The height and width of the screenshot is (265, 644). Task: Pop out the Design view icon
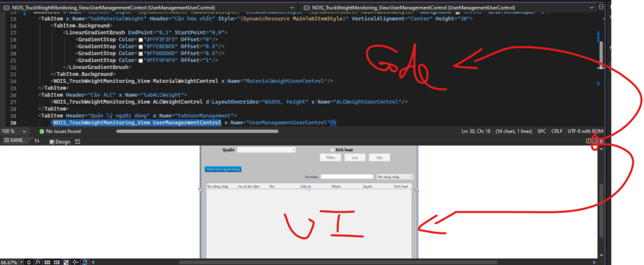pyautogui.click(x=78, y=141)
